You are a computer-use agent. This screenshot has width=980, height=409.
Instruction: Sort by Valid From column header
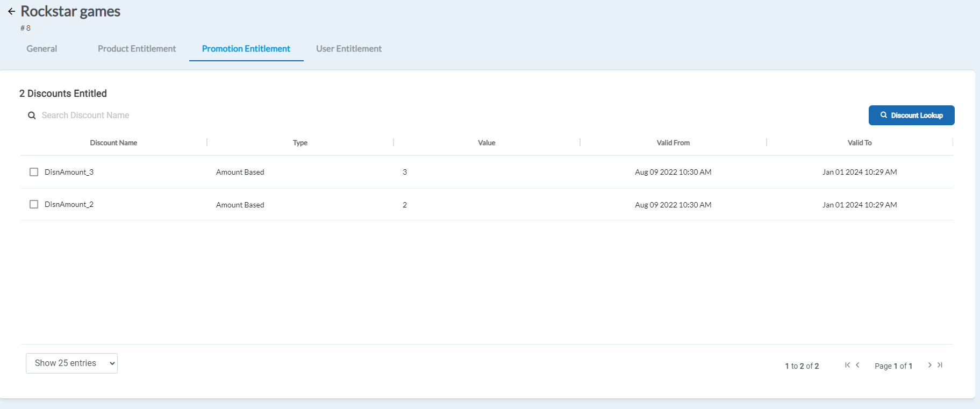pyautogui.click(x=673, y=143)
